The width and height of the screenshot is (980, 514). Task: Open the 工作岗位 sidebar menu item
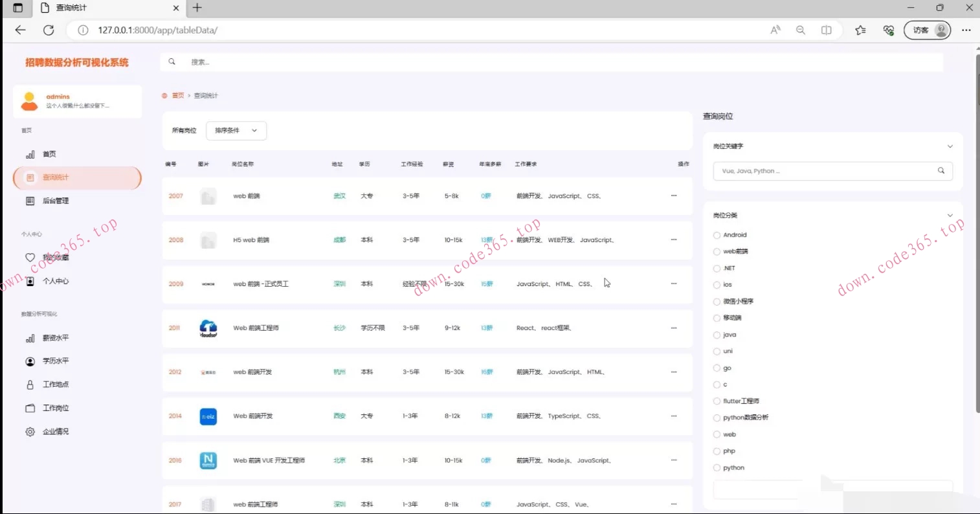(x=56, y=408)
